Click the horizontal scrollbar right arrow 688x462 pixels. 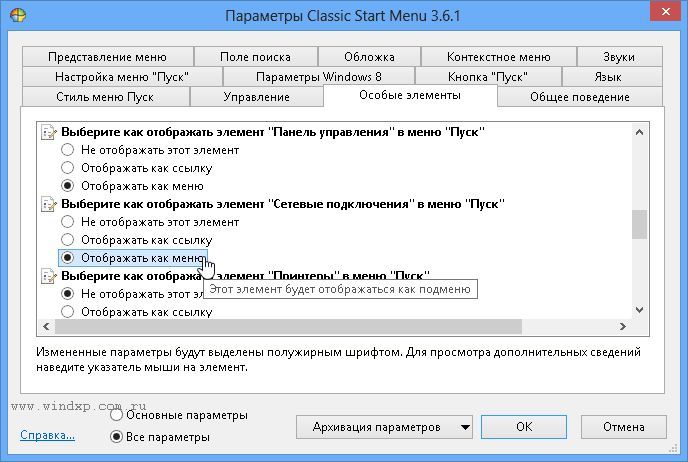pyautogui.click(x=623, y=326)
